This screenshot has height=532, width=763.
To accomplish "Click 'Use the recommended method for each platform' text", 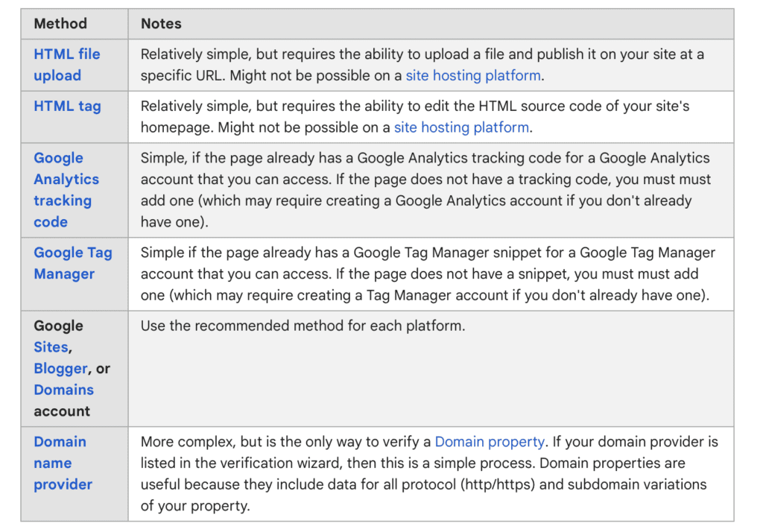I will [x=303, y=326].
